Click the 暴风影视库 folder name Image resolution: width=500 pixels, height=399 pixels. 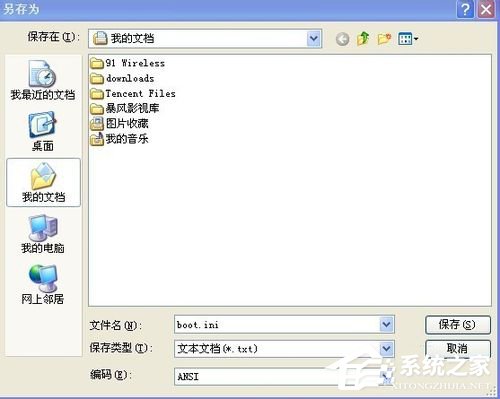132,108
